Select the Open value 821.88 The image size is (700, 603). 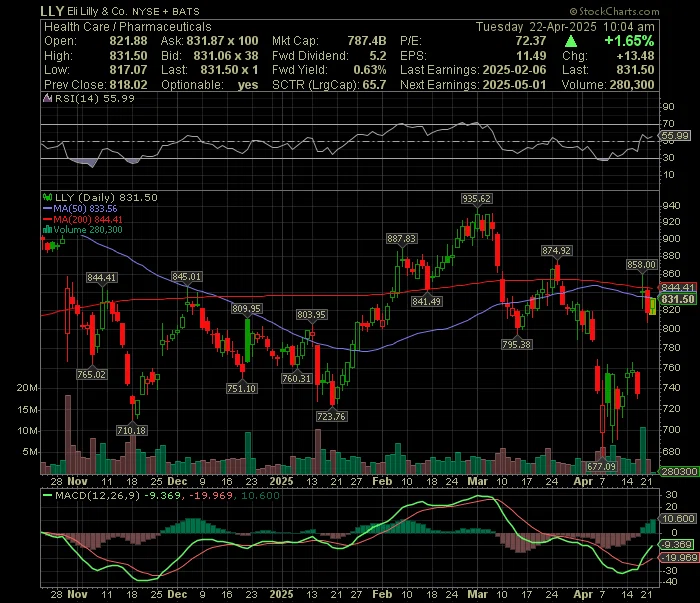(x=129, y=41)
